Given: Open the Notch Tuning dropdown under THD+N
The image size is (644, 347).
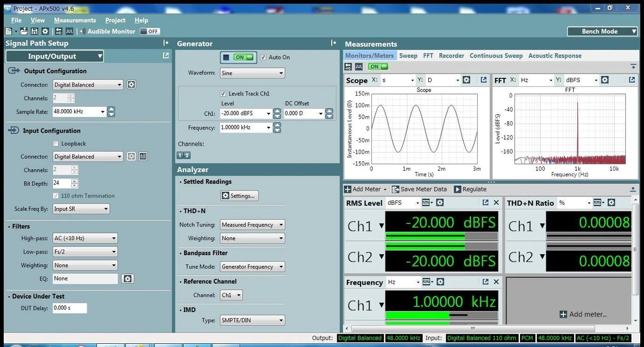Looking at the screenshot, I should click(x=252, y=225).
